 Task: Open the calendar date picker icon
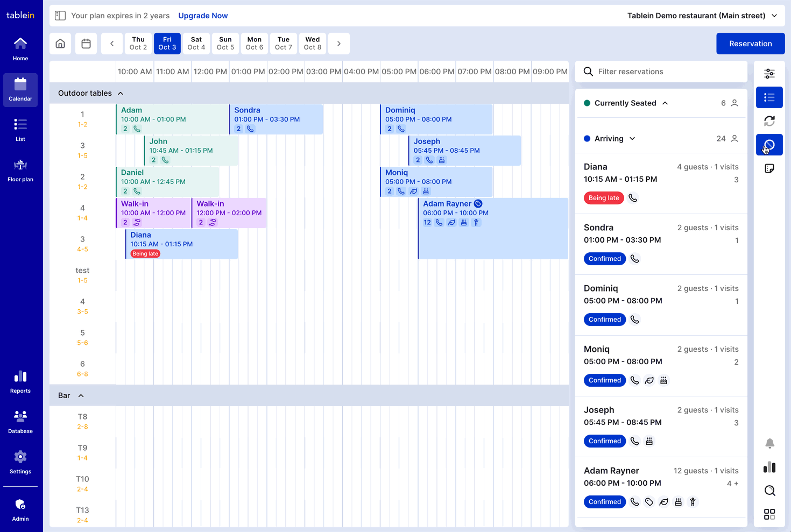click(x=86, y=44)
